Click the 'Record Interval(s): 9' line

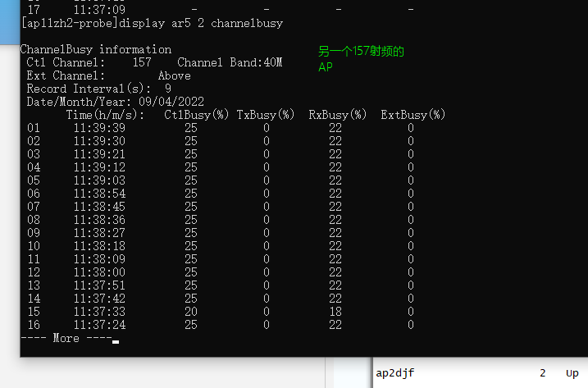click(x=99, y=89)
